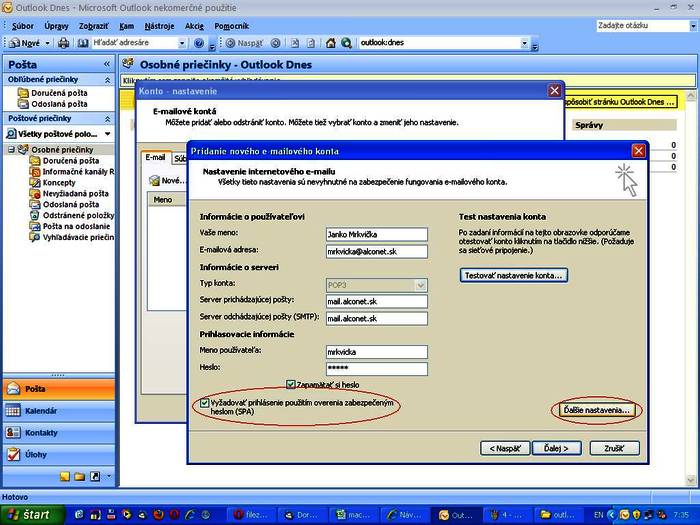This screenshot has width=700, height=525.
Task: Open the address book icon
Action: (x=83, y=43)
